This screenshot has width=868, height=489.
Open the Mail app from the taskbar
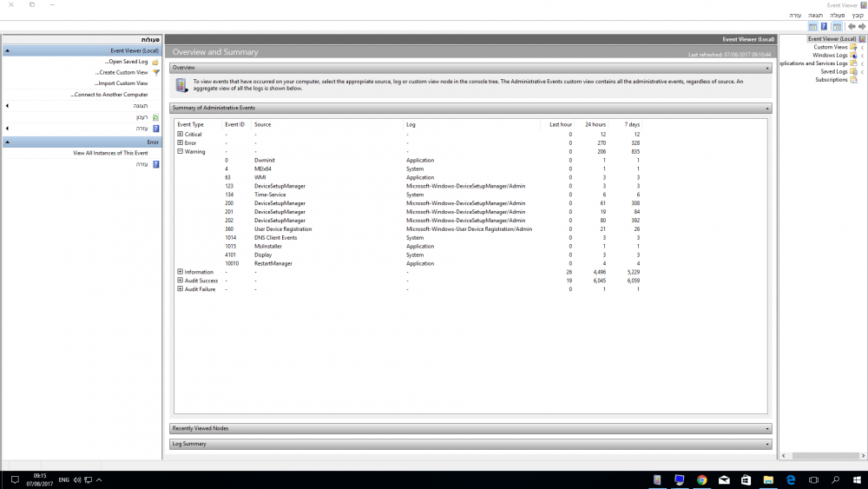[x=724, y=480]
